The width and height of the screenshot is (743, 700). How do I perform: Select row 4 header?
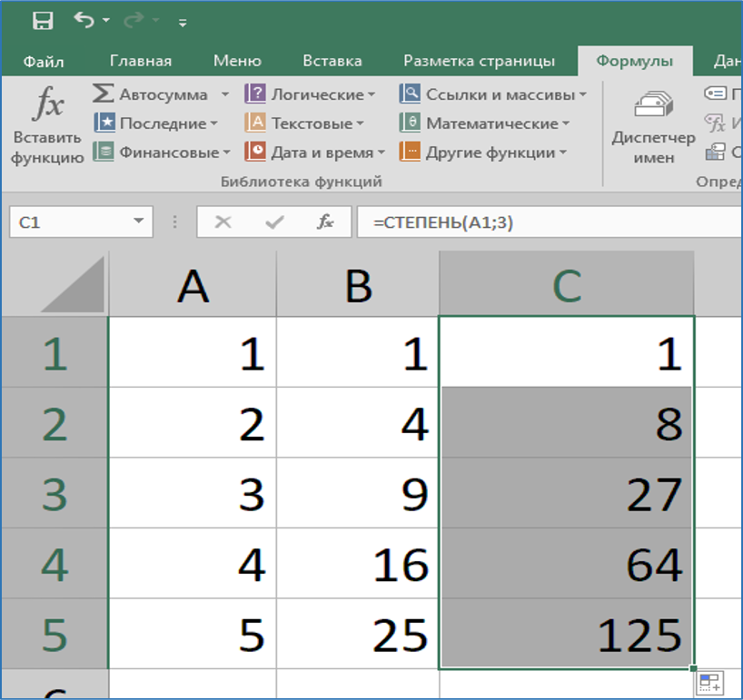pos(54,563)
